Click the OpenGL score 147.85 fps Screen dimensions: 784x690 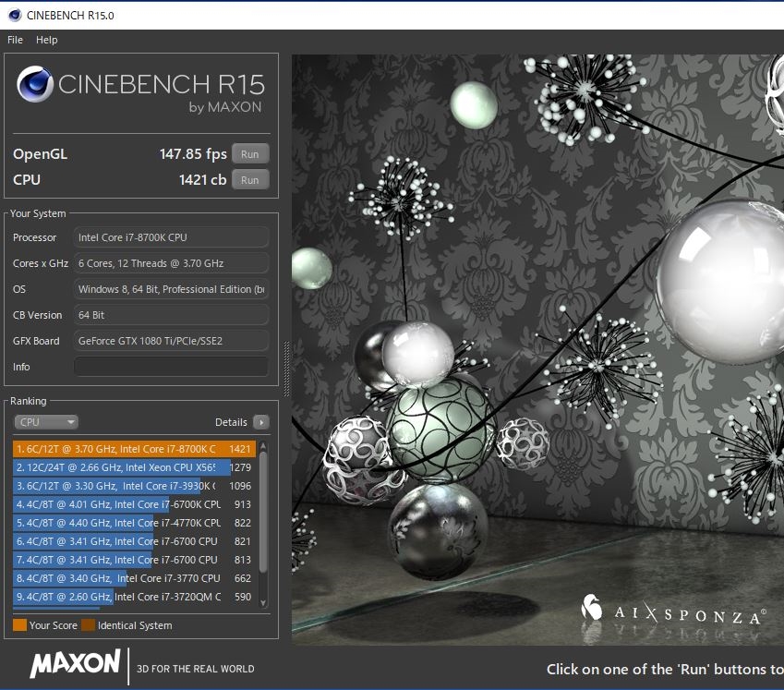tap(193, 154)
